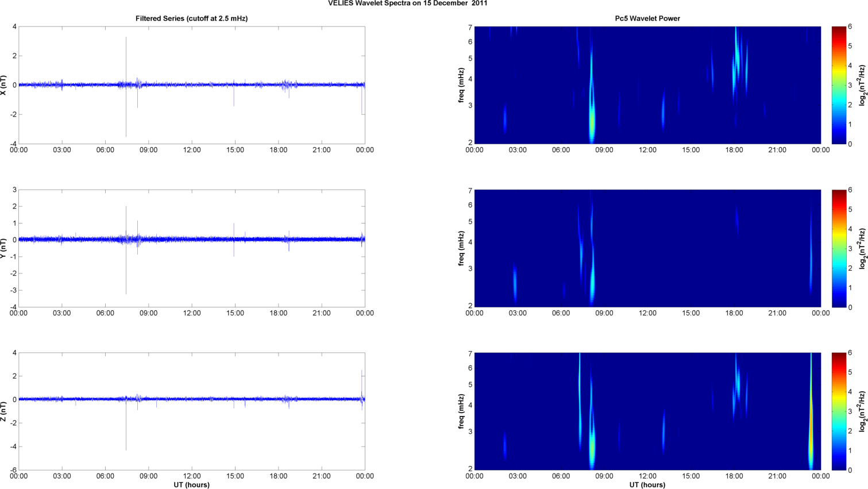This screenshot has height=489, width=868.
Task: Click the large downward spike in the Z filtered series
Action: pos(126,424)
